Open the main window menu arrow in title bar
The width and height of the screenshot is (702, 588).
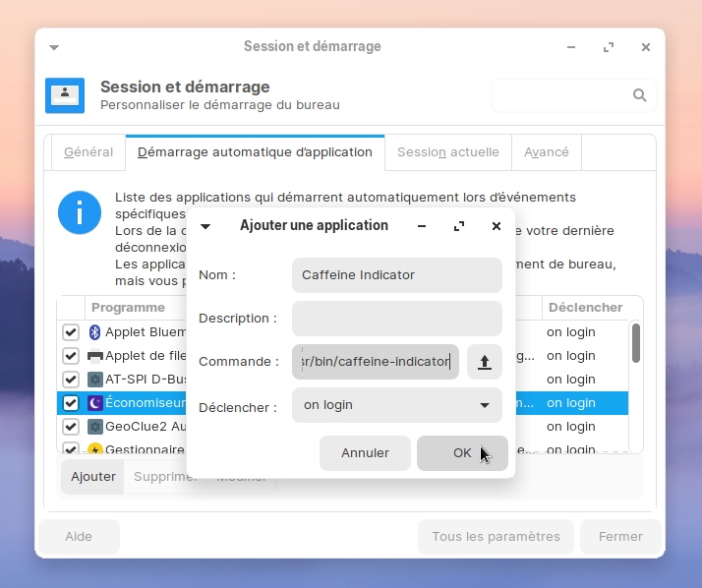point(54,47)
